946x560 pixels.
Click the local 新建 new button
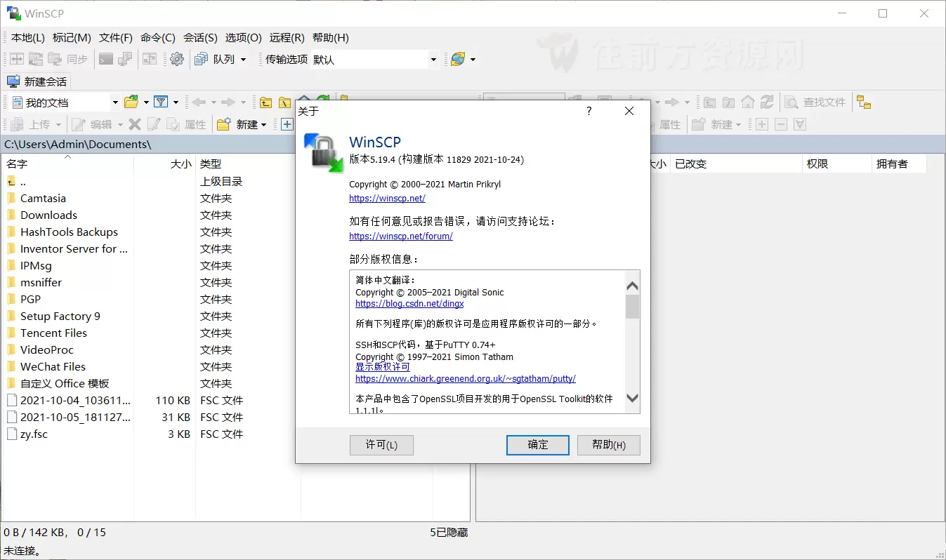237,124
